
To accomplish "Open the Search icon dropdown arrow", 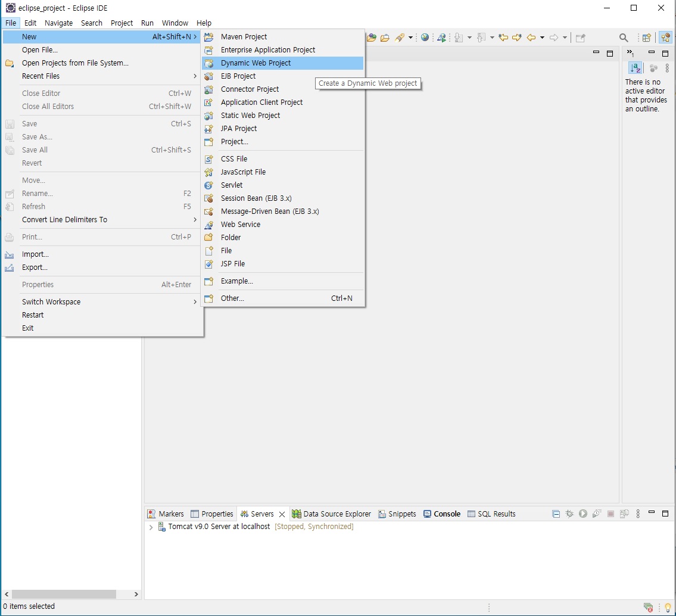I will point(410,38).
